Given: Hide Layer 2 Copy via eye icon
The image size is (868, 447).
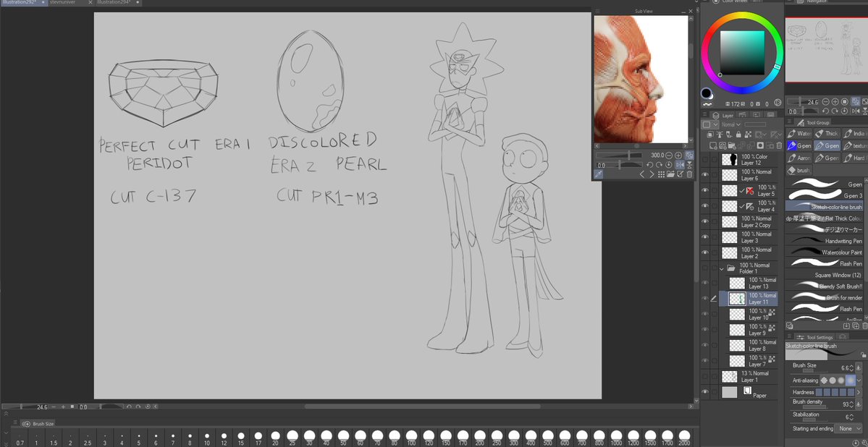Looking at the screenshot, I should pos(704,221).
